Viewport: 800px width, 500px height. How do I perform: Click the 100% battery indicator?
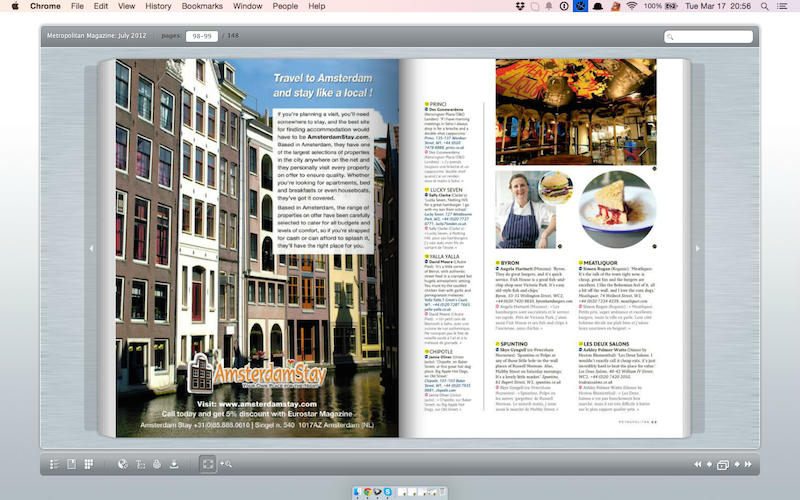pyautogui.click(x=660, y=6)
